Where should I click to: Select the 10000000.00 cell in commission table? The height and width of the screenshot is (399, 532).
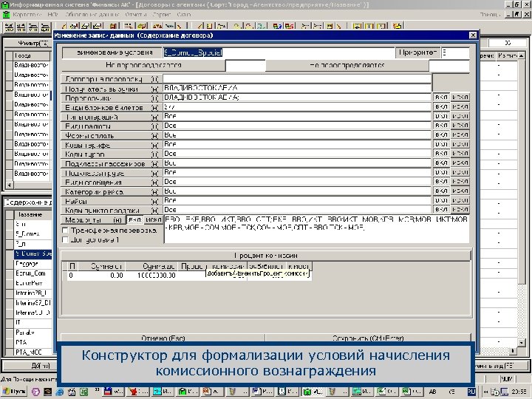tap(151, 276)
